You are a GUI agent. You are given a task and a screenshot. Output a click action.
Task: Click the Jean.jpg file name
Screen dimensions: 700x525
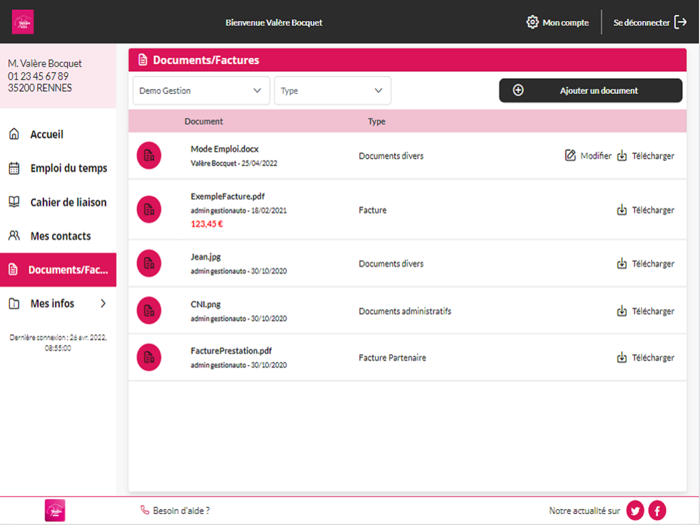tap(206, 257)
